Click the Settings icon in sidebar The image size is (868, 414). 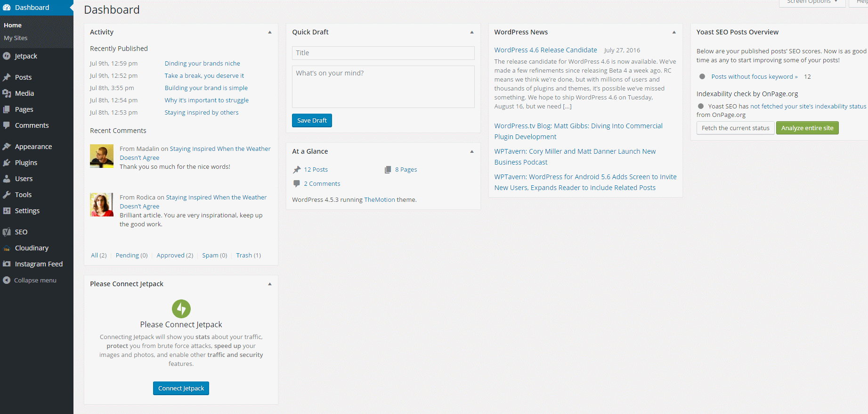point(7,211)
